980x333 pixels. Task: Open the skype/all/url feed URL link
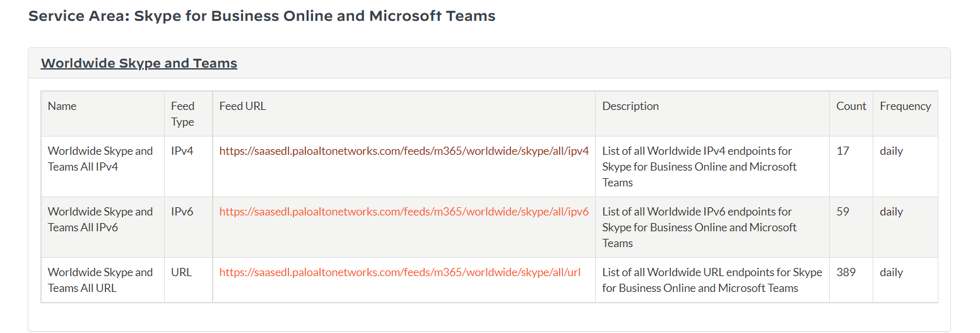pyautogui.click(x=400, y=272)
